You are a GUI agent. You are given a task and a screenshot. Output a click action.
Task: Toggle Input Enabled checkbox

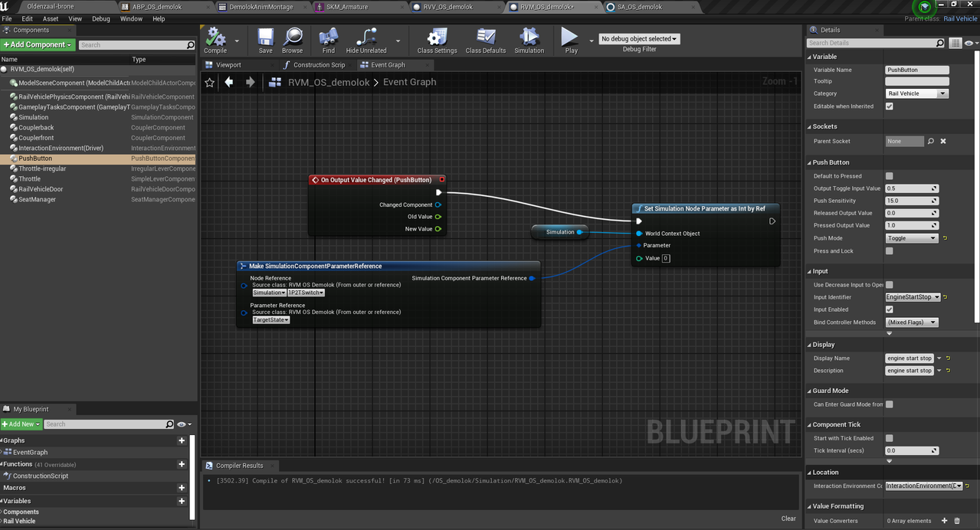click(x=889, y=309)
